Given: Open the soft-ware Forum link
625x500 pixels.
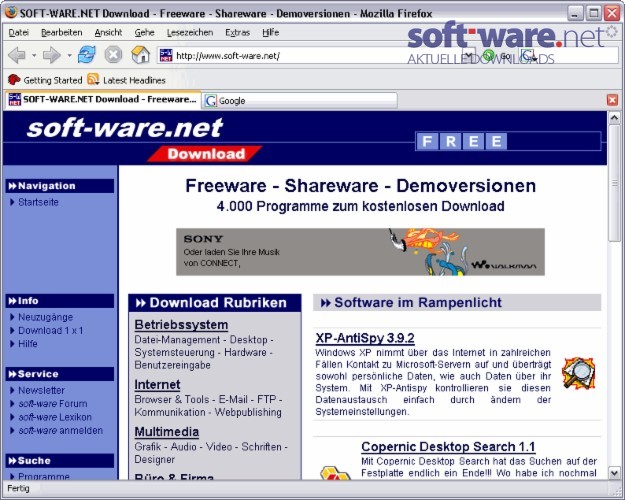Looking at the screenshot, I should [x=53, y=404].
